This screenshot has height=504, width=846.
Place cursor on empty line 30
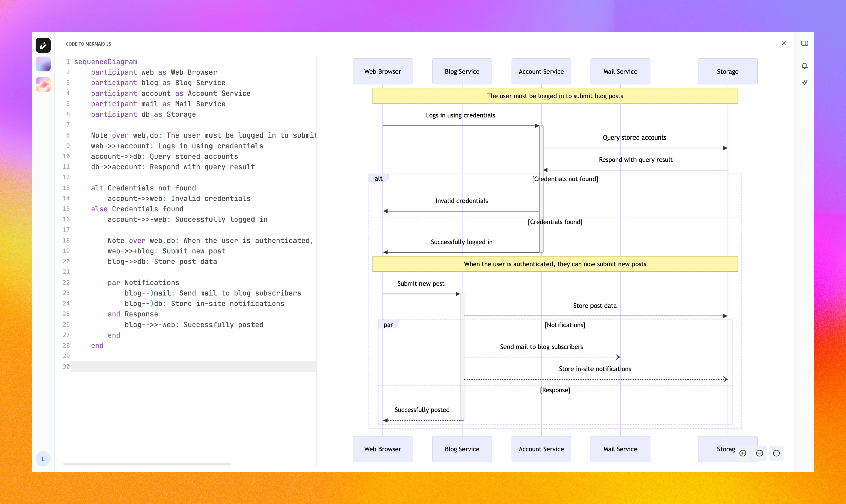(x=194, y=366)
